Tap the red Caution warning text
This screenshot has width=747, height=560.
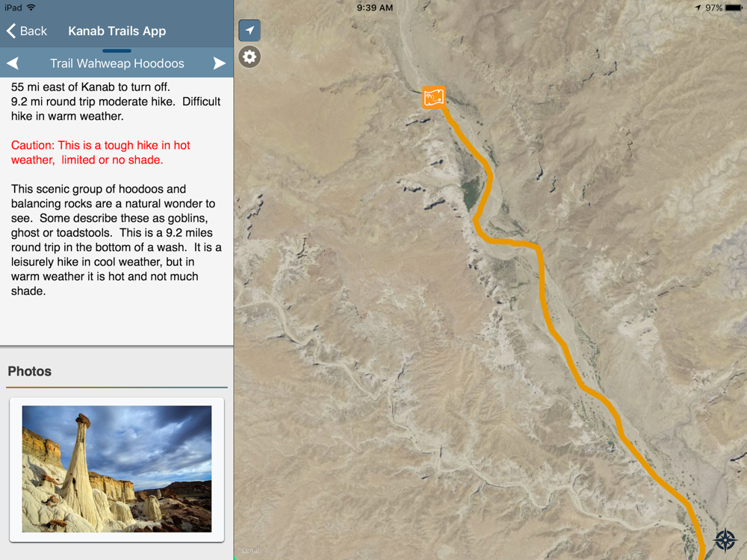click(101, 152)
